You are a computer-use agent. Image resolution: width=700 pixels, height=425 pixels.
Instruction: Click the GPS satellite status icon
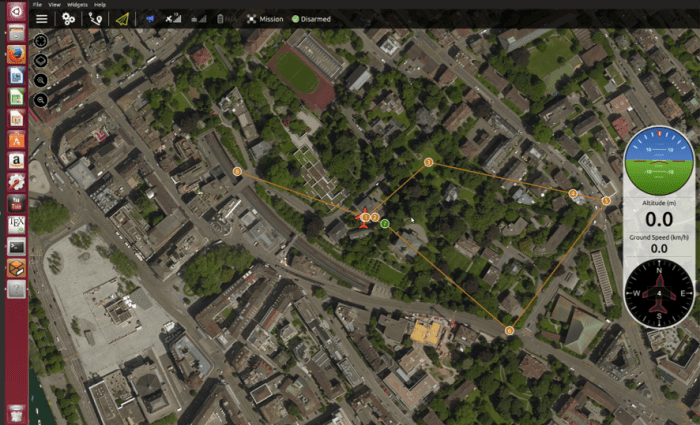point(172,18)
